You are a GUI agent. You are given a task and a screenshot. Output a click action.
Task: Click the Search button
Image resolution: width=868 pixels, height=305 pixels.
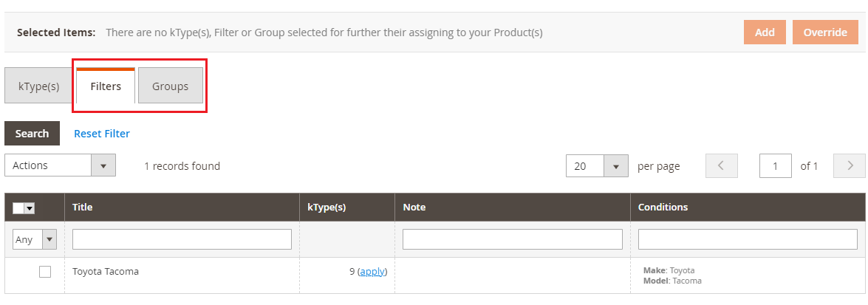click(x=32, y=134)
